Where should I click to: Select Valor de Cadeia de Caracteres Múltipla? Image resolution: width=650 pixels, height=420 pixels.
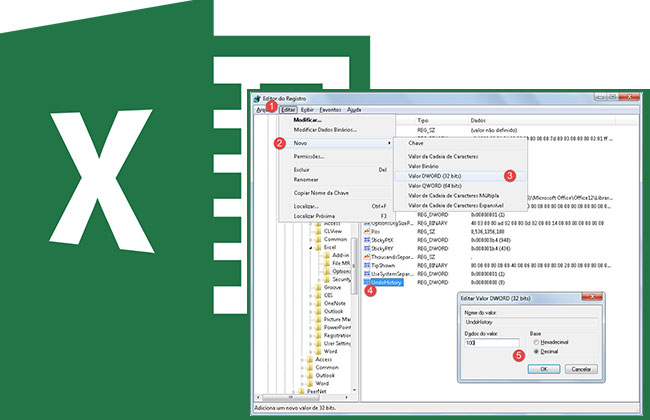pyautogui.click(x=460, y=196)
